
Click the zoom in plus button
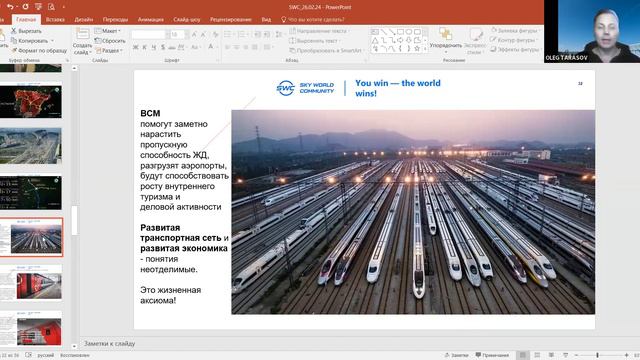627,355
